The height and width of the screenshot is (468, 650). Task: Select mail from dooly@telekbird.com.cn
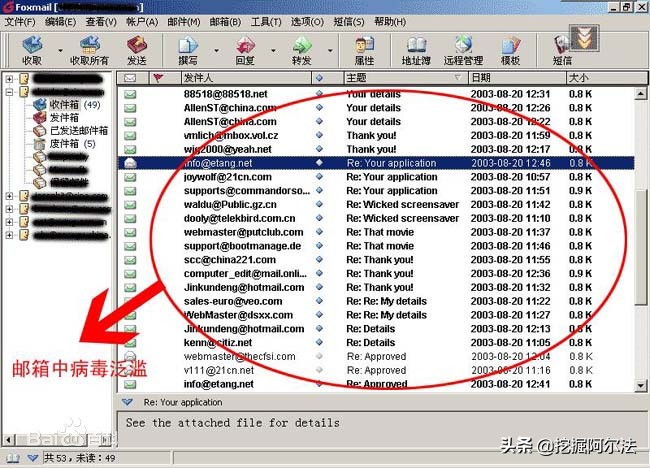pyautogui.click(x=375, y=218)
